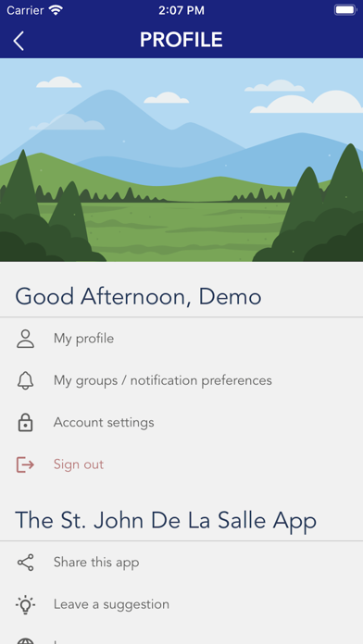
Task: Tap the back arrow in the header
Action: coord(19,41)
